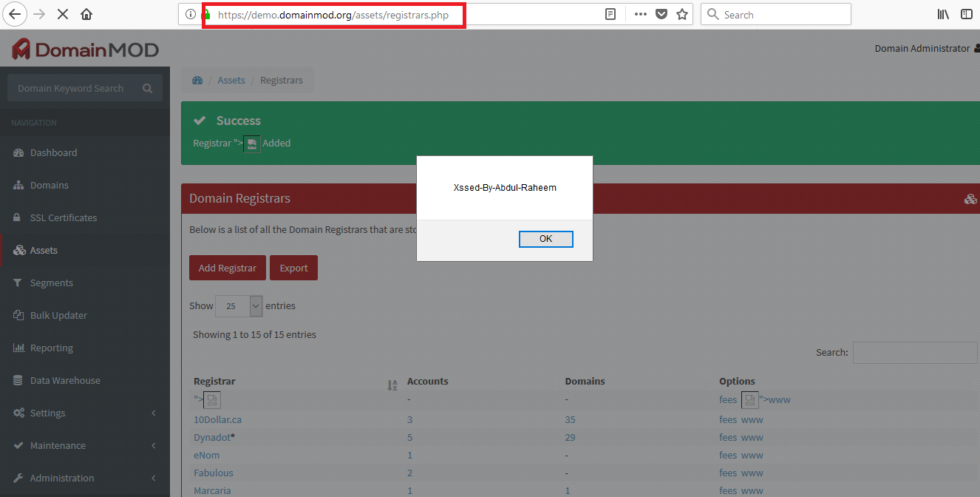Bookmark this page with the star icon

(682, 14)
